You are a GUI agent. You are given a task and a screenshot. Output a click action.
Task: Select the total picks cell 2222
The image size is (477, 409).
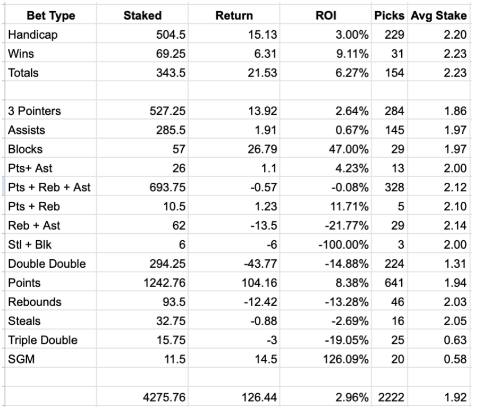pyautogui.click(x=389, y=397)
